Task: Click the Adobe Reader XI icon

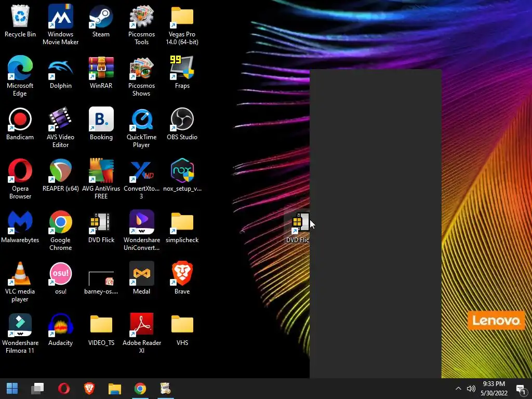Action: pos(141,333)
